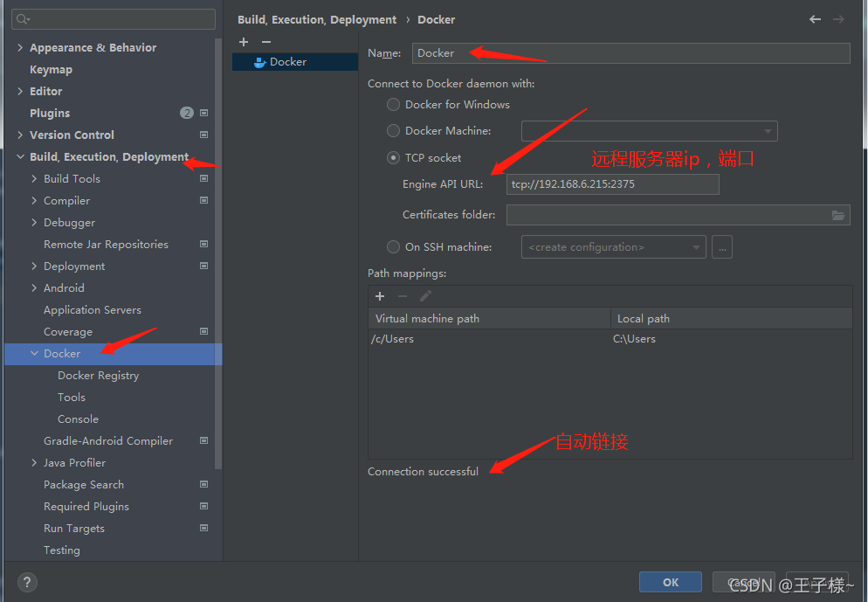Image resolution: width=868 pixels, height=602 pixels.
Task: Click the settings tree vertical scrollbar
Action: pyautogui.click(x=218, y=253)
